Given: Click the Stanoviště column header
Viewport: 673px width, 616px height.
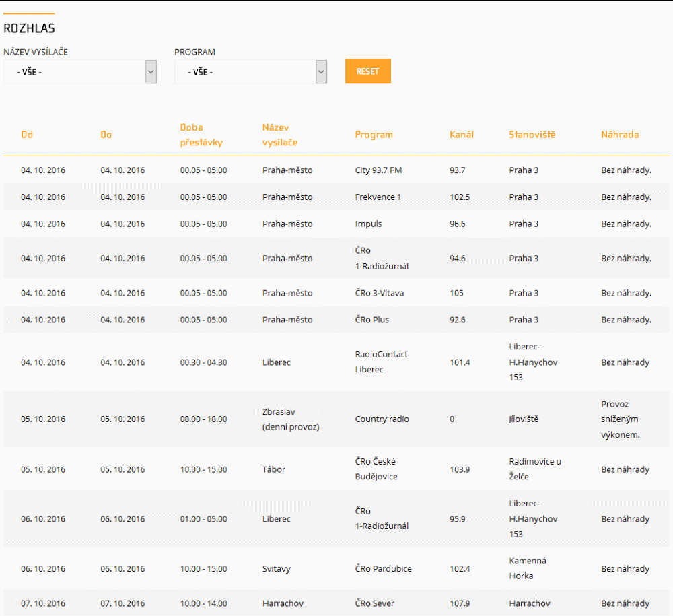Looking at the screenshot, I should pyautogui.click(x=532, y=135).
